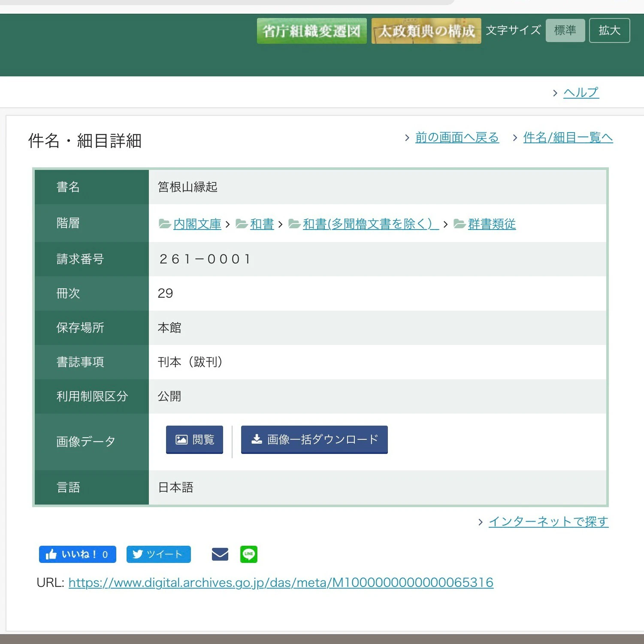The image size is (644, 644).
Task: Select the volume number 29
Action: coord(165,293)
